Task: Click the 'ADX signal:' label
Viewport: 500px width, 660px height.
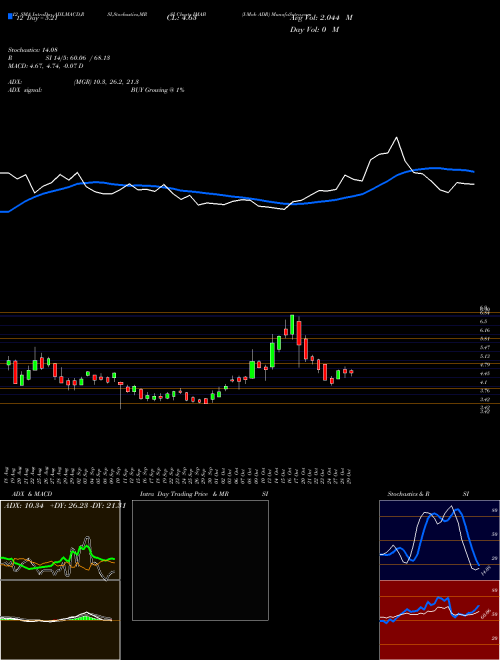Action: click(x=25, y=90)
